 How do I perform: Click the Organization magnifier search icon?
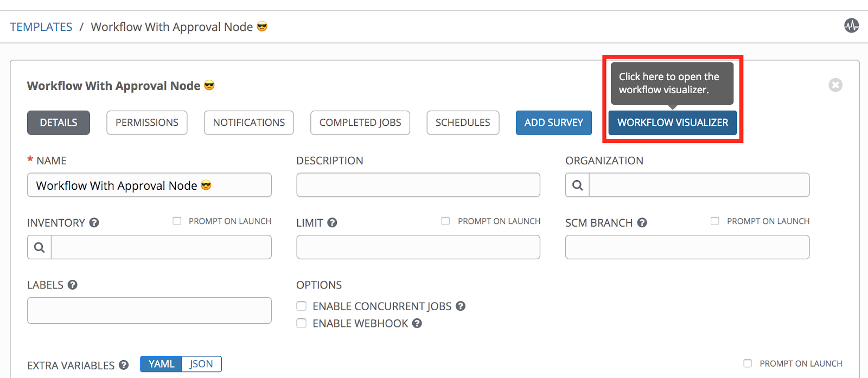click(577, 185)
